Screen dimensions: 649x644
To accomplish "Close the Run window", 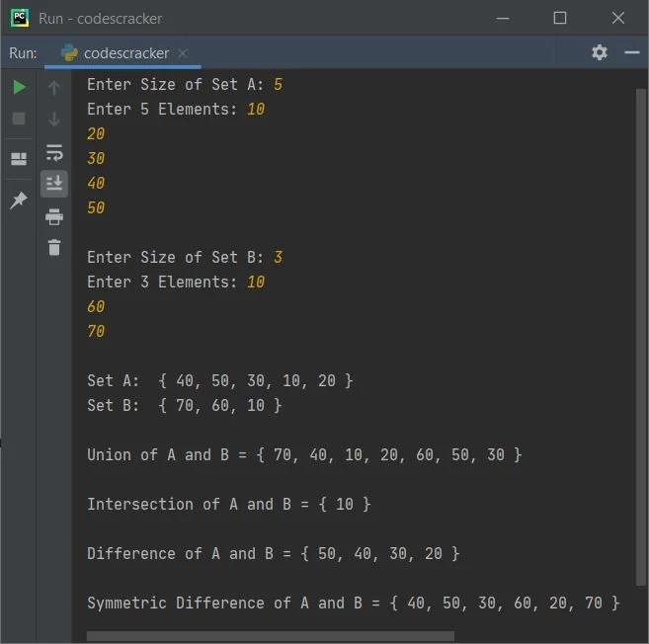I will [x=618, y=18].
